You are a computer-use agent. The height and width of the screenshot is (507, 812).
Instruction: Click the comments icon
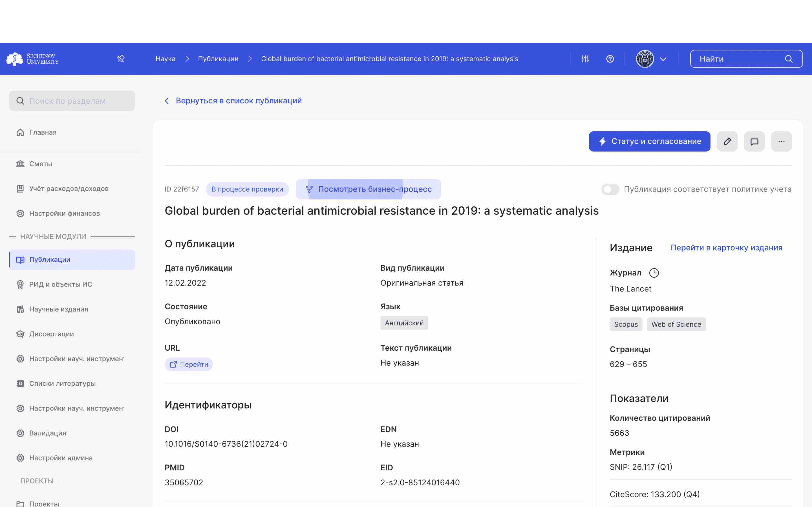click(x=754, y=141)
